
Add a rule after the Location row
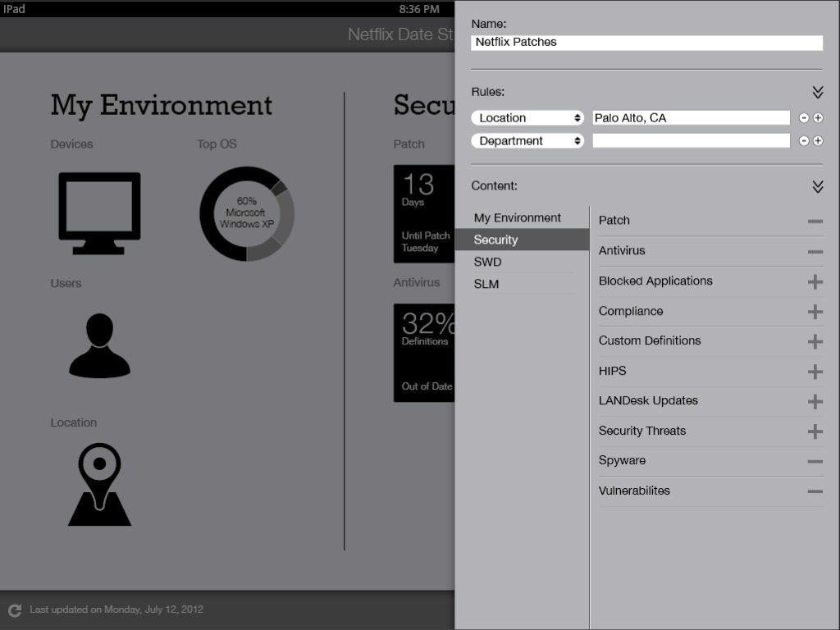[818, 118]
